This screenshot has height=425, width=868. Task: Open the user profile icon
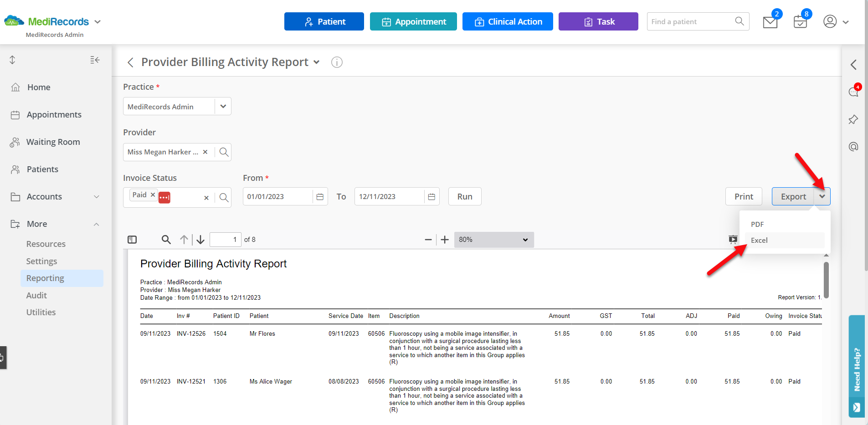pyautogui.click(x=830, y=21)
